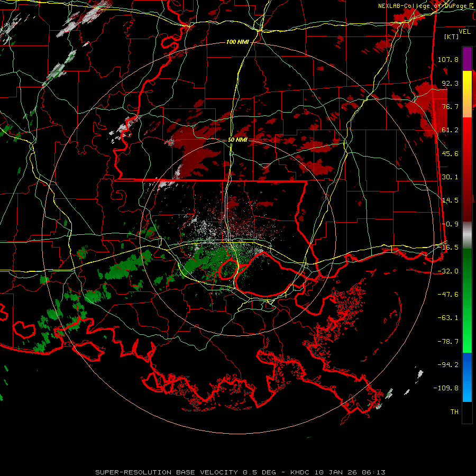The height and width of the screenshot is (476, 476).
Task: Click the -109.8 velocity legend value
Action: coord(446,388)
